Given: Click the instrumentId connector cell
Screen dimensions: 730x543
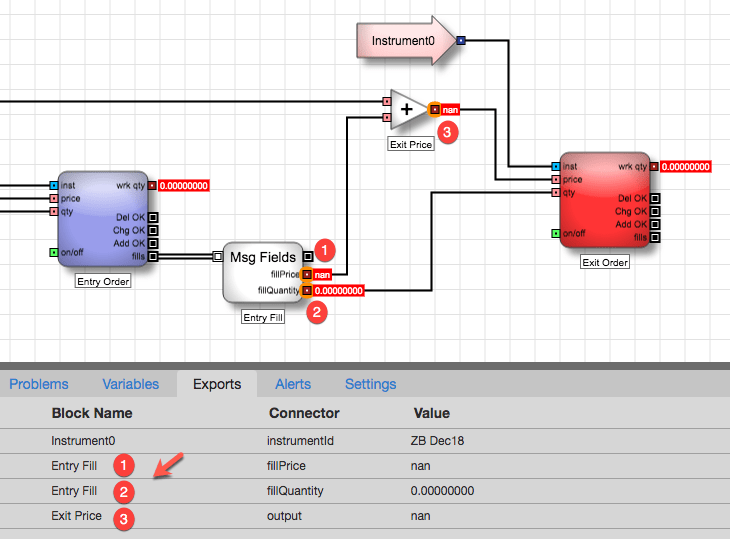Looking at the screenshot, I should click(x=300, y=441).
